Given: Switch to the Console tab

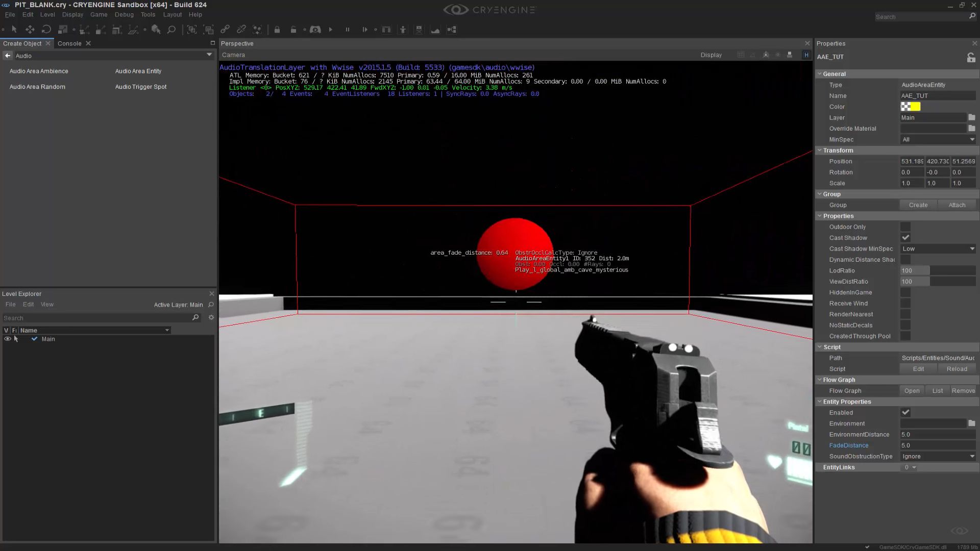Looking at the screenshot, I should 69,43.
